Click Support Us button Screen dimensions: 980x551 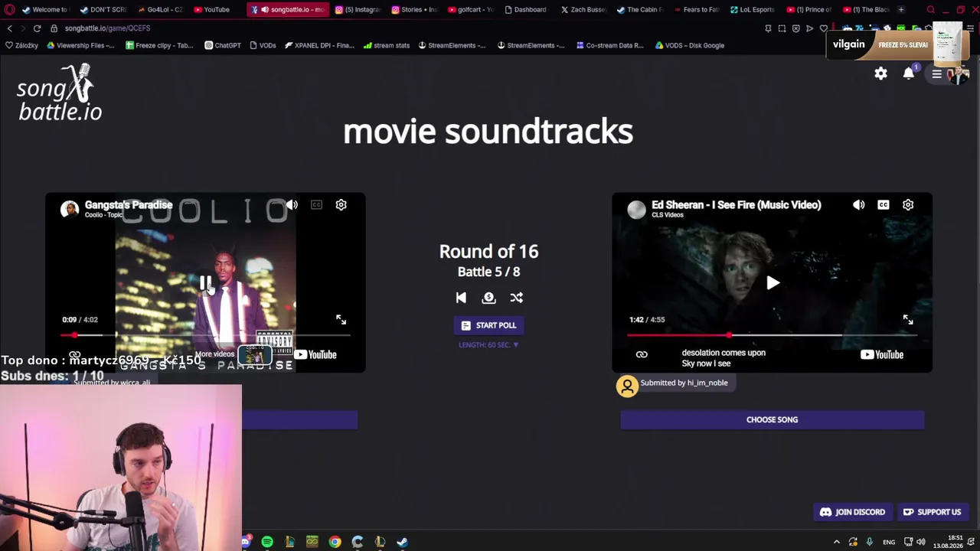(932, 512)
